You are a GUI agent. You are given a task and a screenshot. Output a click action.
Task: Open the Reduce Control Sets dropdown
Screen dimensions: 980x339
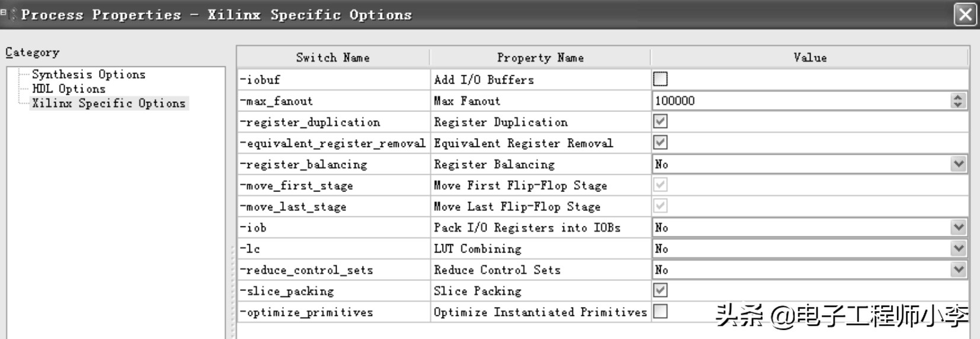[958, 270]
